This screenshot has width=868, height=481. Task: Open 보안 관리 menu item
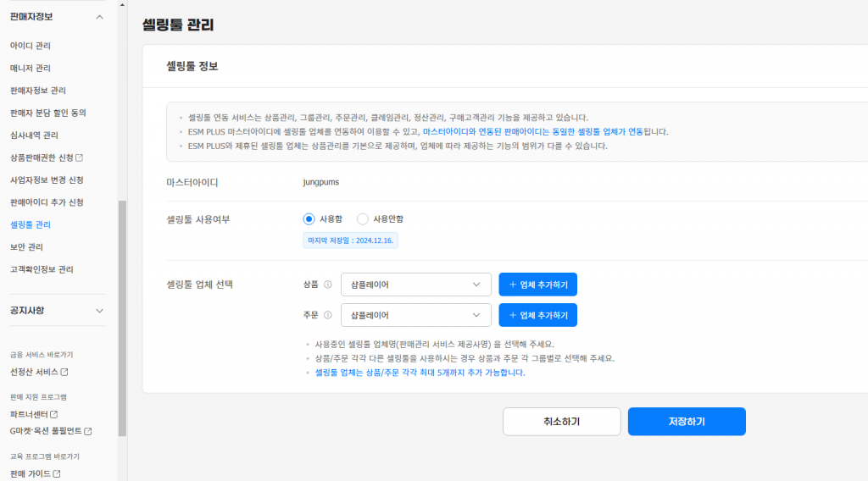[26, 247]
